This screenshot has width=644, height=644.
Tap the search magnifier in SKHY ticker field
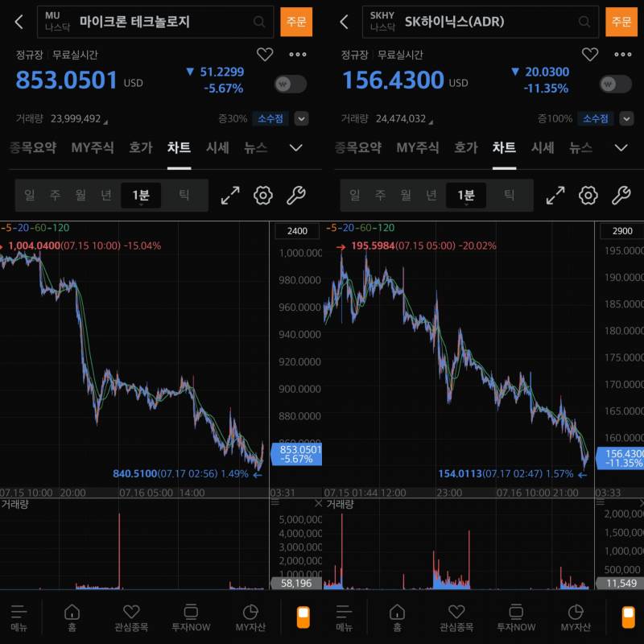click(x=584, y=22)
